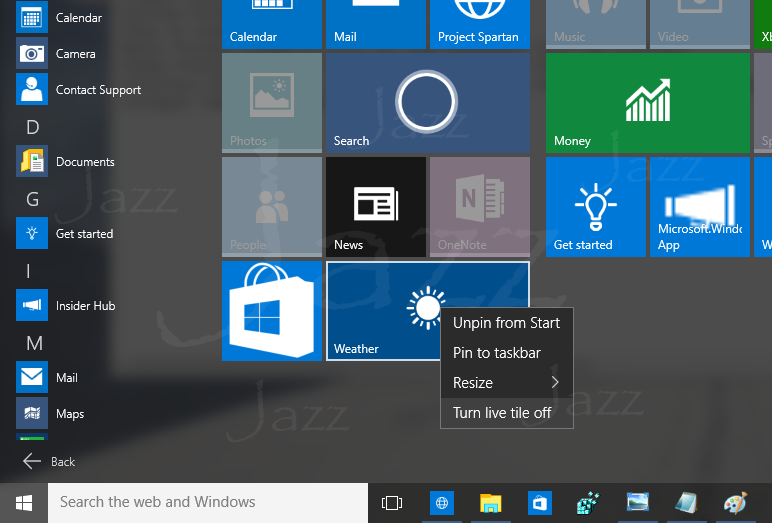
Task: Open the picture viewer taskbar icon
Action: click(638, 503)
